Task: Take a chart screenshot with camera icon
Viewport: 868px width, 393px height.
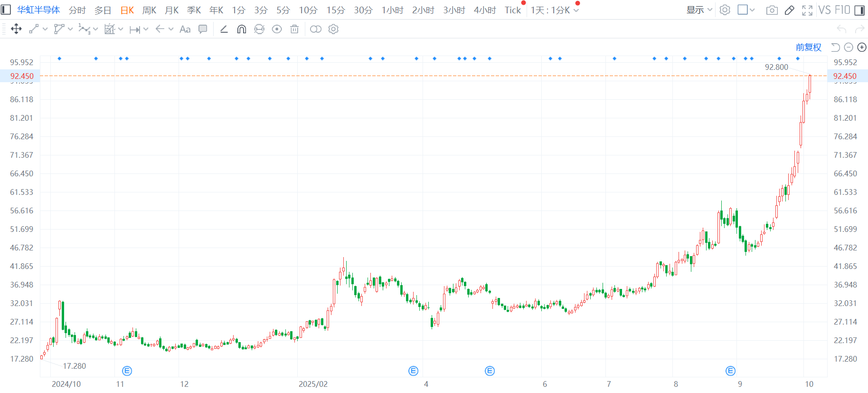Action: [772, 10]
